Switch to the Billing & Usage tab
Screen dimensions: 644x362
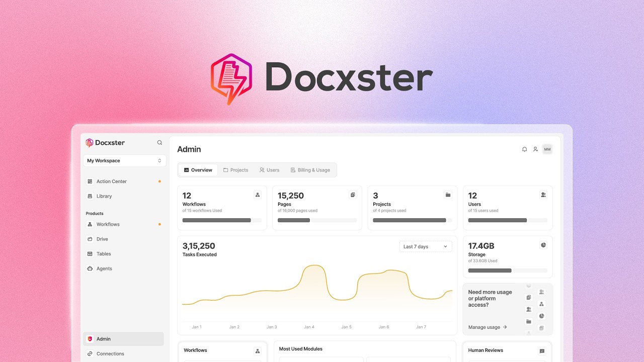(x=310, y=170)
